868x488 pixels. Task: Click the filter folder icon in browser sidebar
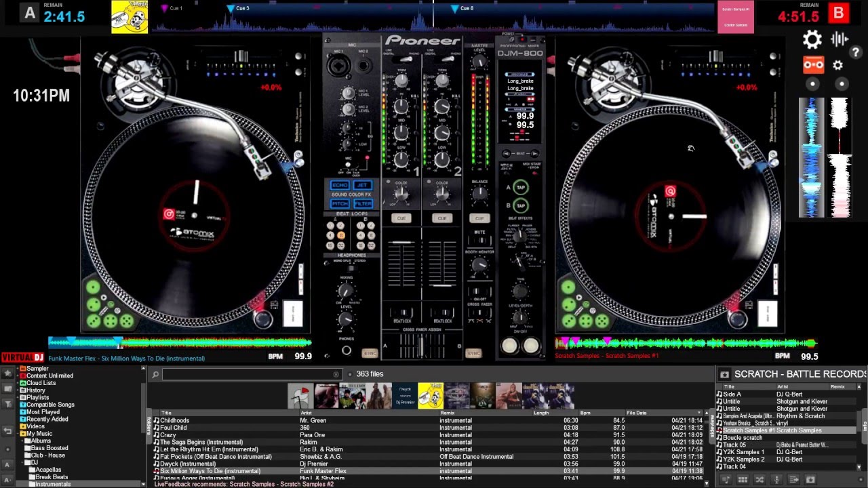[8, 404]
